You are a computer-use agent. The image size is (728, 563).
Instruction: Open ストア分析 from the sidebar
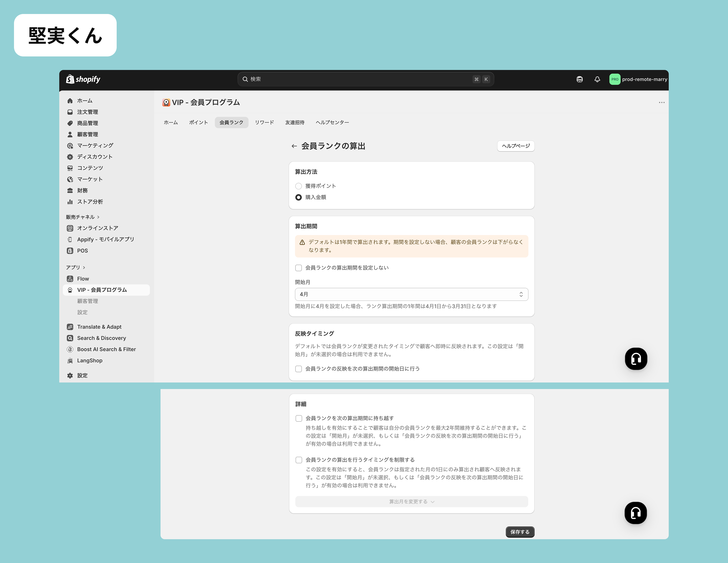(90, 202)
